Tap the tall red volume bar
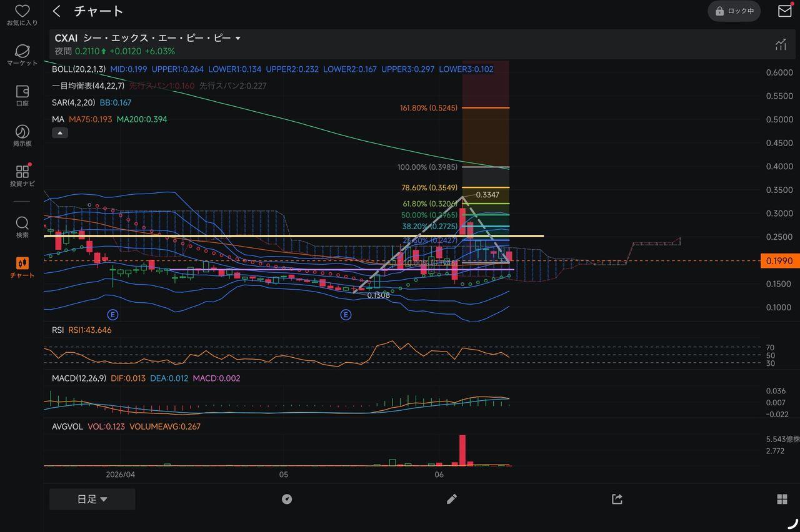Screen dimensions: 800x532 462,450
